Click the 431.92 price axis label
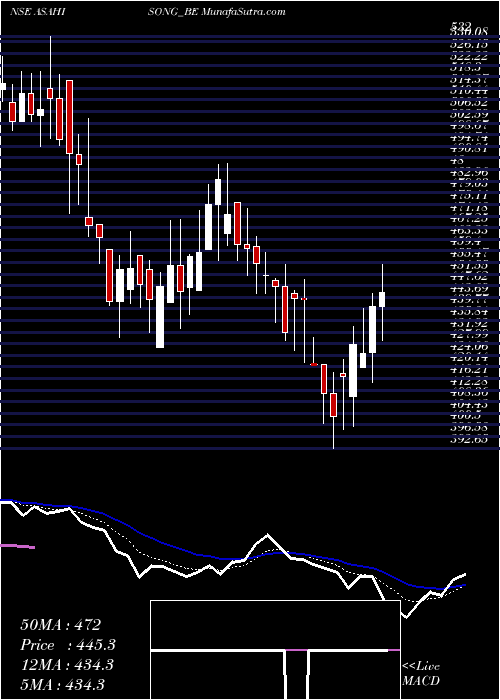500x700 pixels. (x=468, y=324)
